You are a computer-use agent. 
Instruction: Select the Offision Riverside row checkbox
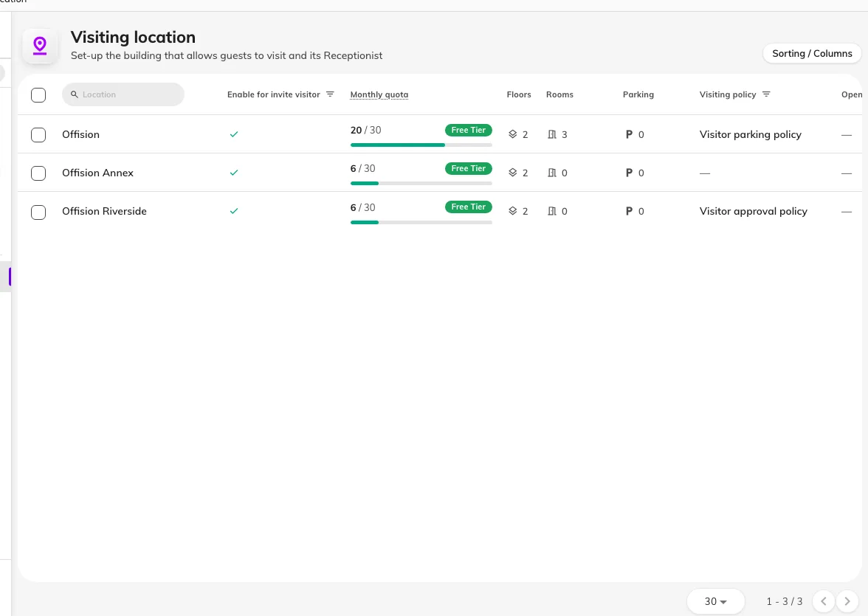[38, 212]
